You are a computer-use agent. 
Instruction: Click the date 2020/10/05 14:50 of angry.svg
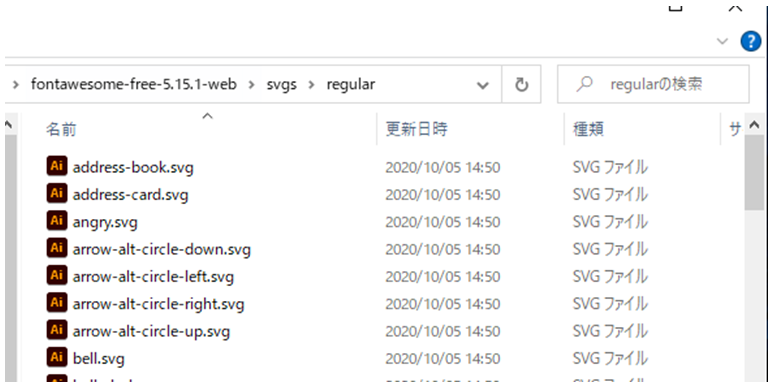443,222
